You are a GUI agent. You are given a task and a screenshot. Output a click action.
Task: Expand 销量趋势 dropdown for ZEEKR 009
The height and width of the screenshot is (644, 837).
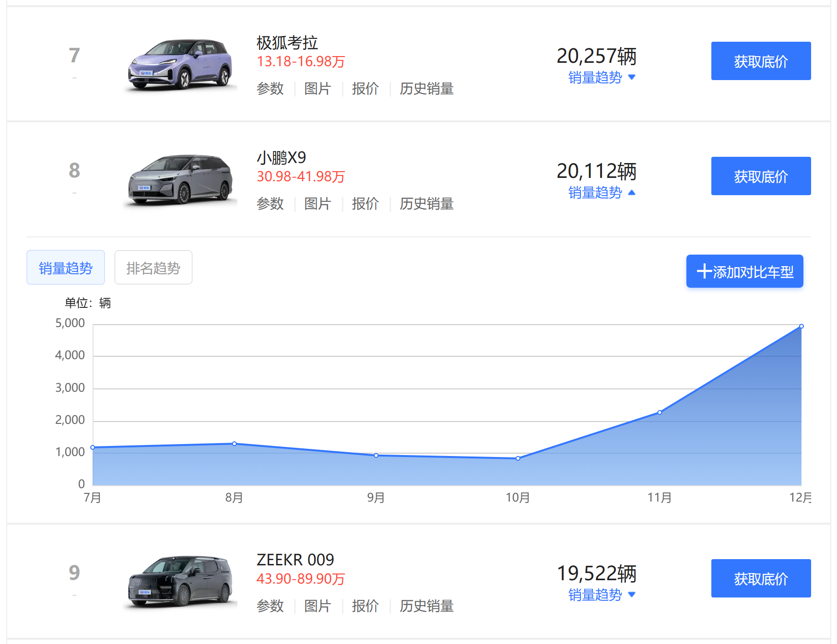601,595
